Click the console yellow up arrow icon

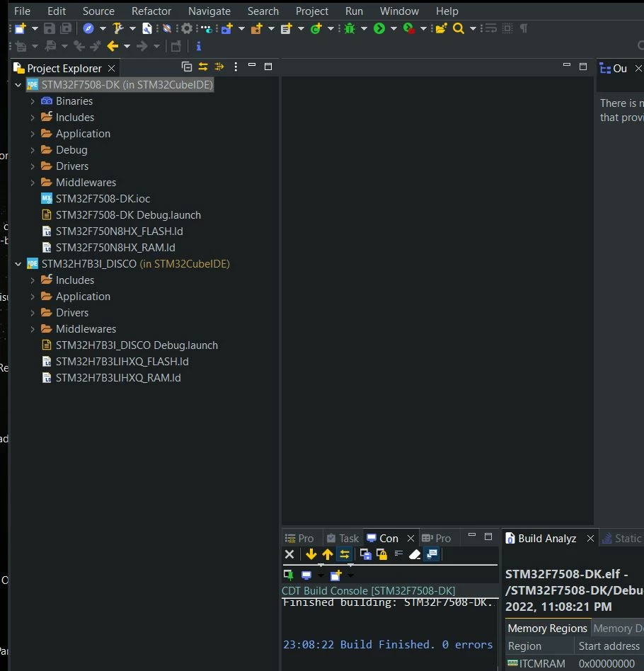pyautogui.click(x=328, y=555)
